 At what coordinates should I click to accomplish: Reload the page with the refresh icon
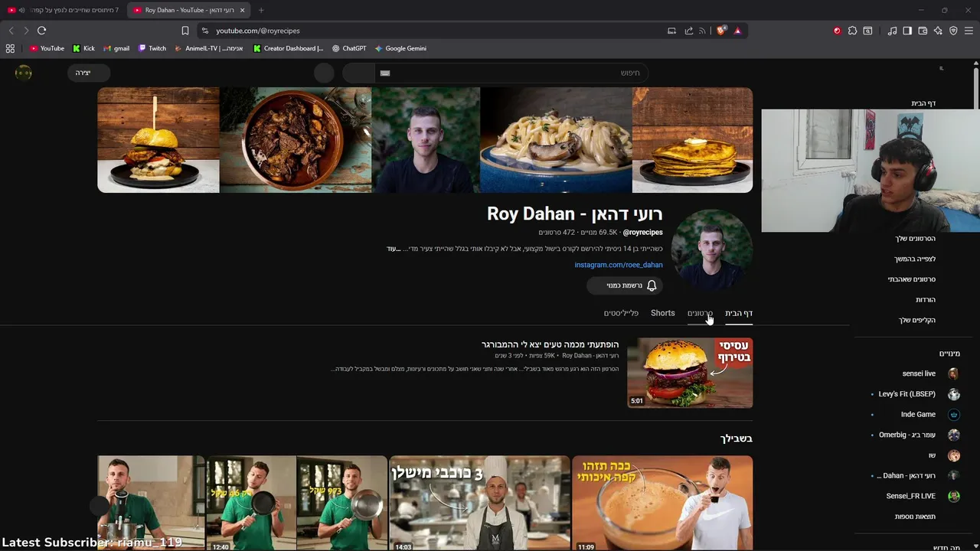pos(41,31)
